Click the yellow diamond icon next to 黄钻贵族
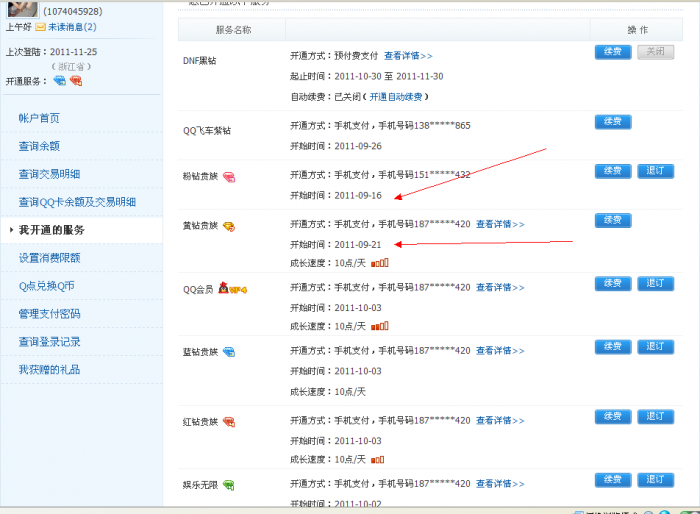Viewport: 700px width, 514px height. click(x=229, y=227)
